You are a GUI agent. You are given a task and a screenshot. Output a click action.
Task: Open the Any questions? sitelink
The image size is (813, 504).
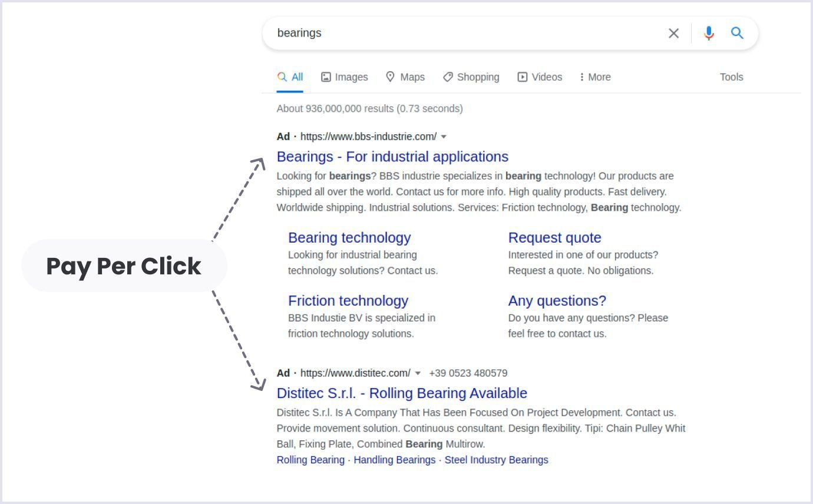click(557, 301)
